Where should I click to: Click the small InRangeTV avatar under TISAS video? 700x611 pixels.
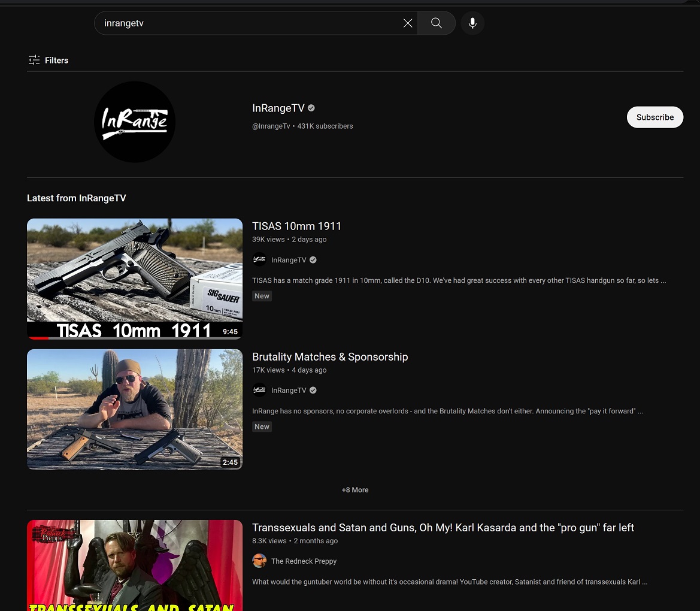click(x=259, y=260)
